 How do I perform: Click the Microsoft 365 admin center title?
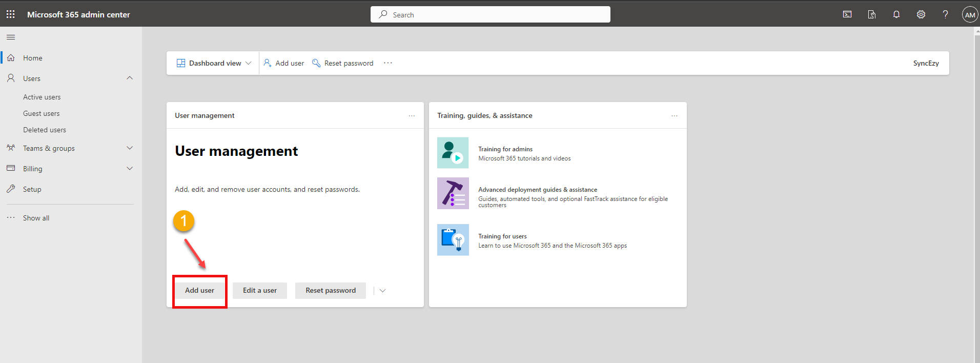point(78,14)
